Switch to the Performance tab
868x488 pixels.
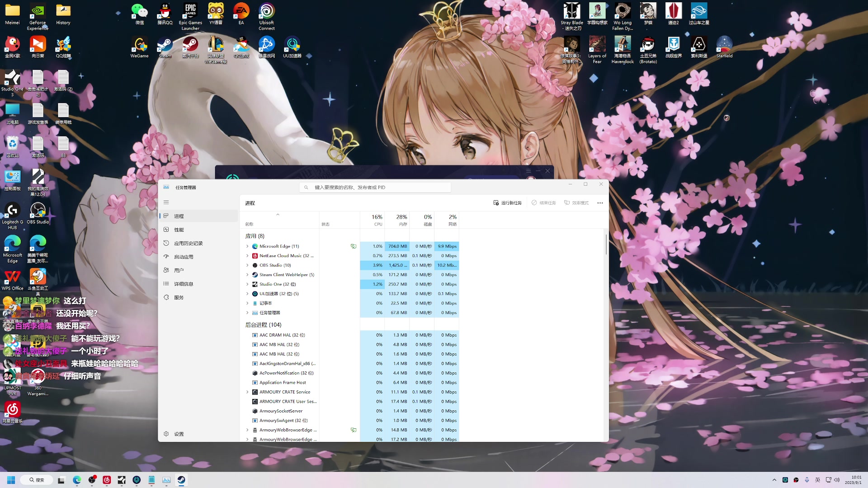199,230
